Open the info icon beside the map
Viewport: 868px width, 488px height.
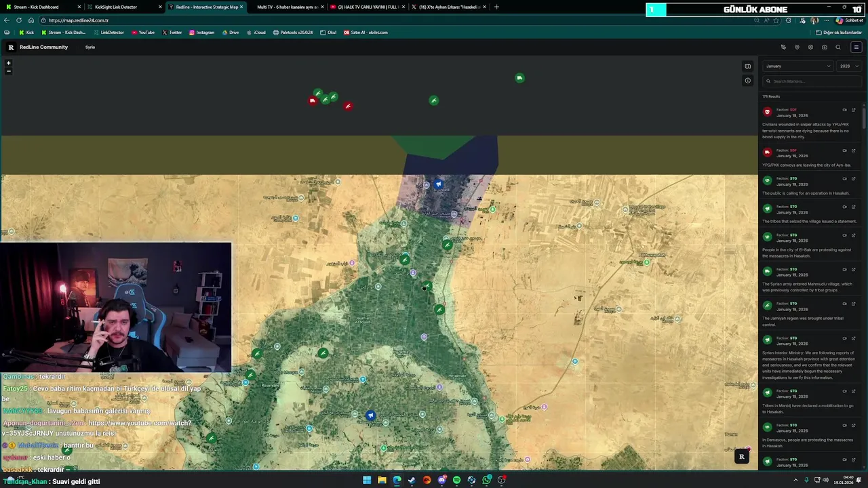(747, 81)
